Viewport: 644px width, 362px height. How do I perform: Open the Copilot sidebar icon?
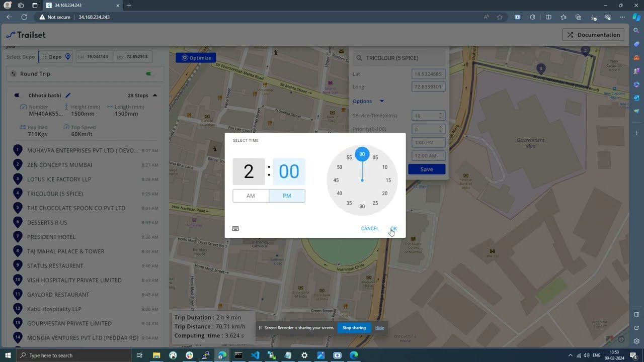point(636,17)
